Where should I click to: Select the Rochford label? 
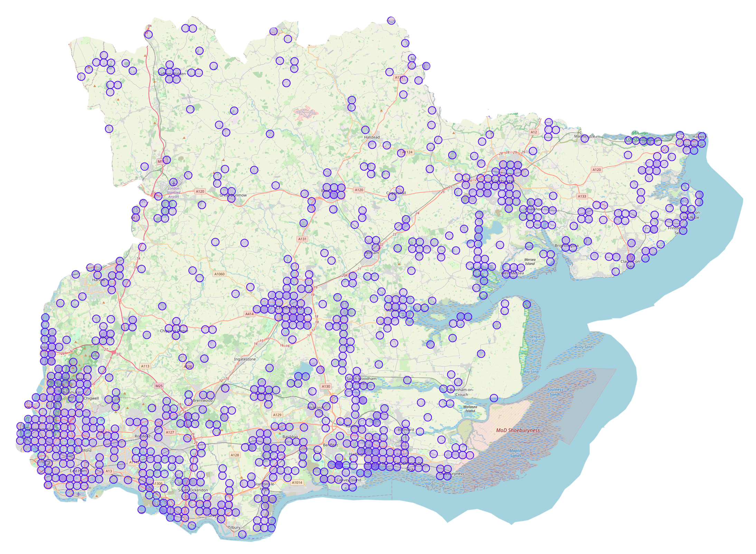[x=406, y=430]
